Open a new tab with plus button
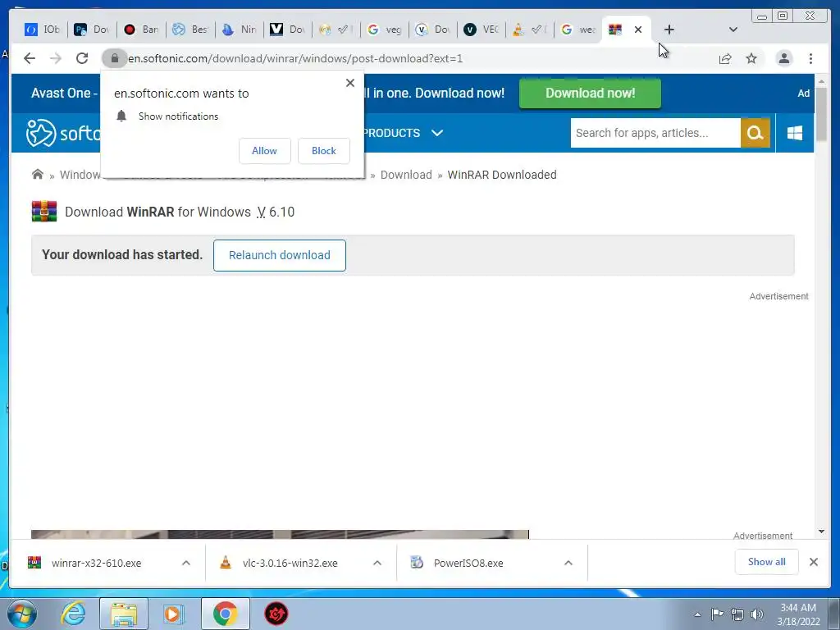 click(669, 30)
